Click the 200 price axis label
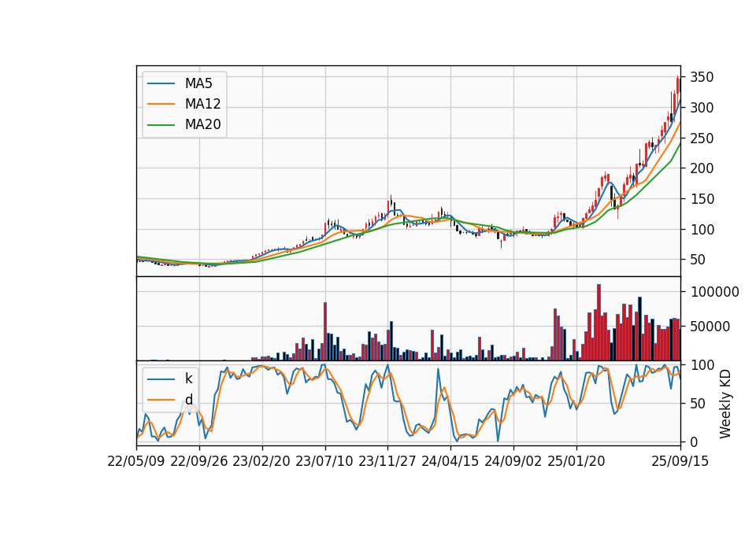Screen dimensions: 756x543 click(702, 168)
